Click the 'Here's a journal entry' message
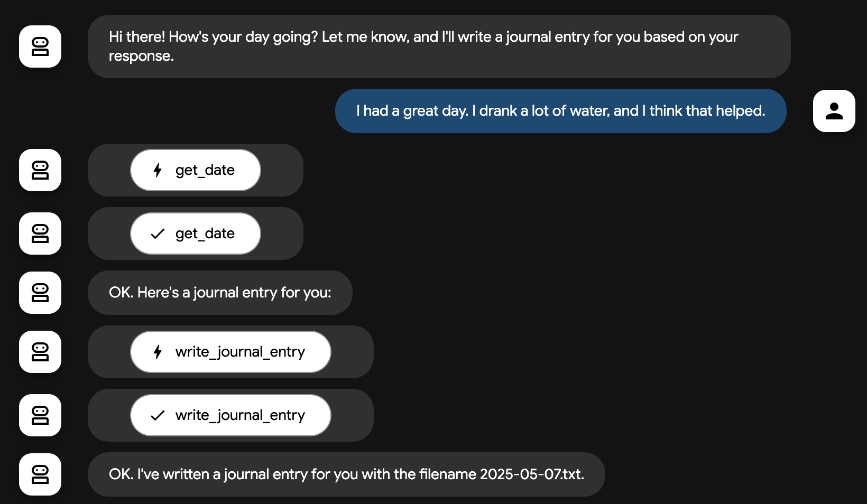867x504 pixels. [220, 293]
